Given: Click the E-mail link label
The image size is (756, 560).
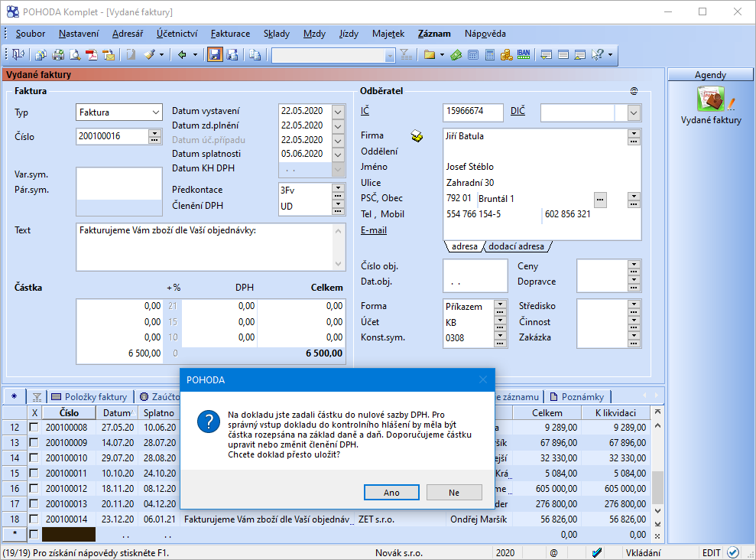Looking at the screenshot, I should (x=374, y=230).
